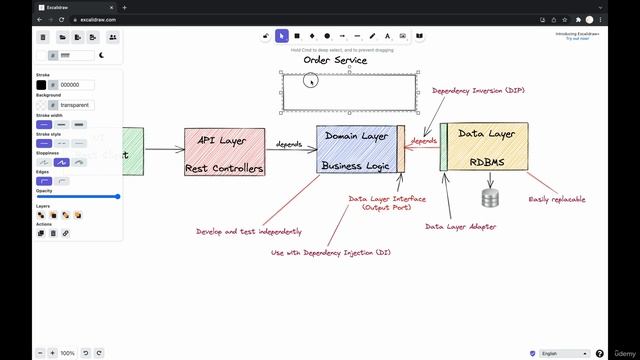The image size is (640, 360).
Task: Click the encryption shield icon
Action: (532, 353)
